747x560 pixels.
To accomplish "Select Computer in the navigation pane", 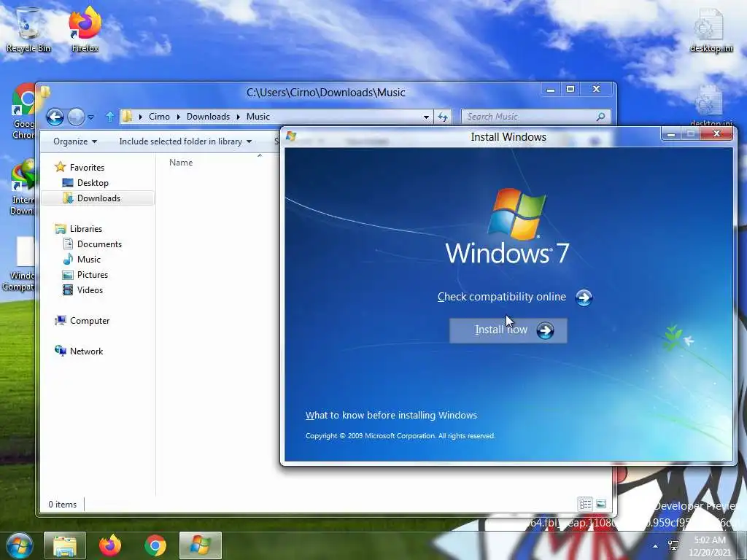I will tap(90, 321).
